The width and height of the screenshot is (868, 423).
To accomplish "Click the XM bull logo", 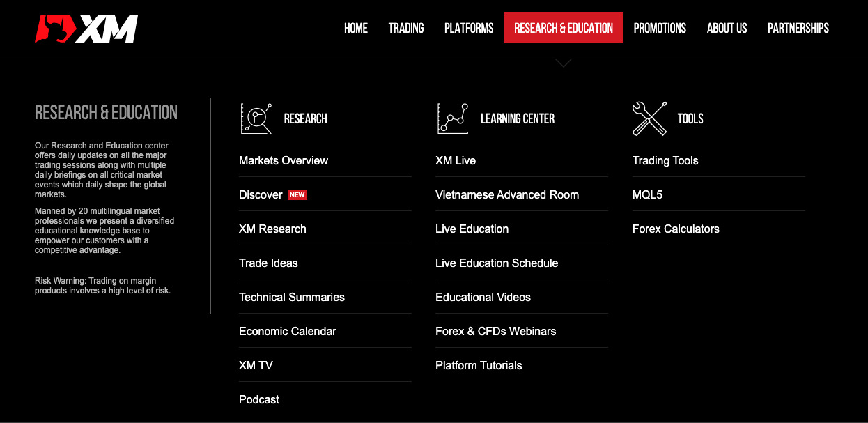I will click(86, 29).
